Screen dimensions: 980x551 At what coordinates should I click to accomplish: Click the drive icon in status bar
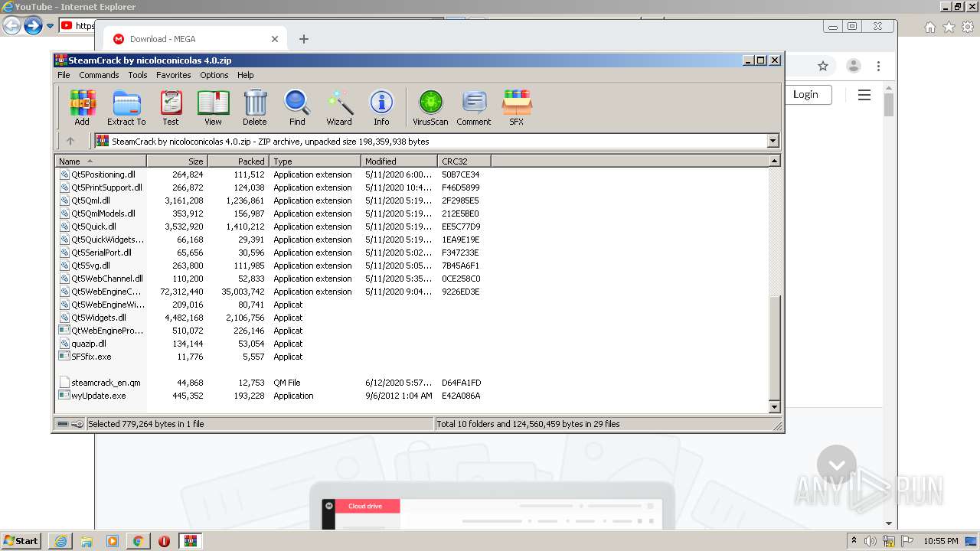[x=63, y=423]
